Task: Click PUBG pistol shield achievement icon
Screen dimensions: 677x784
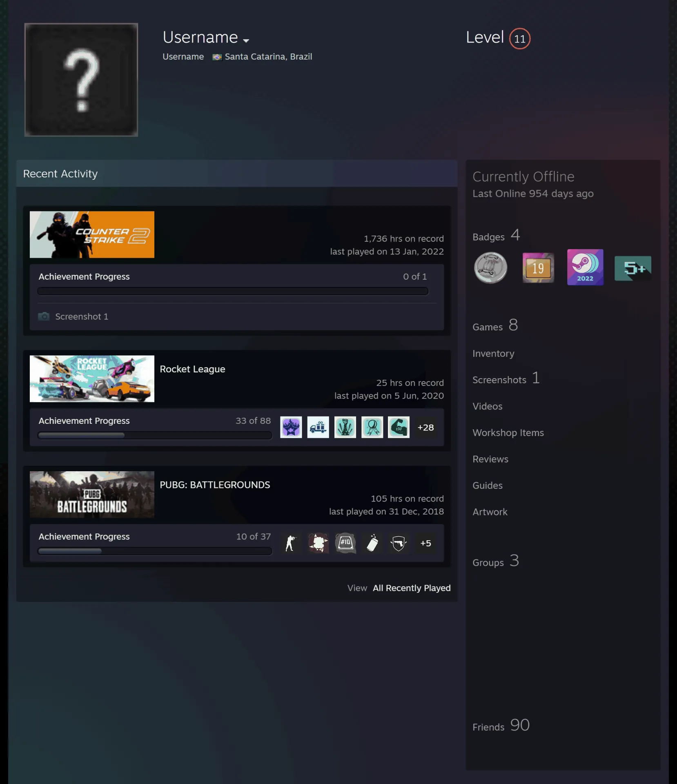Action: [399, 543]
